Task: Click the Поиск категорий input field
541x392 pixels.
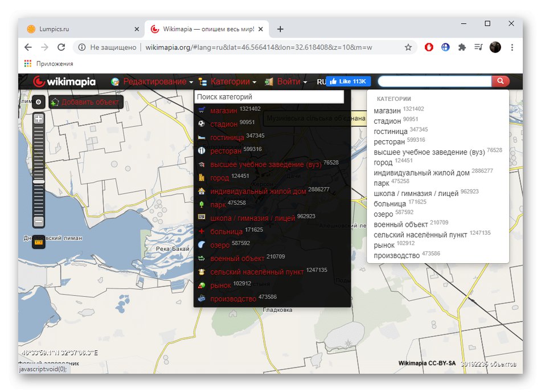Action: [x=269, y=97]
